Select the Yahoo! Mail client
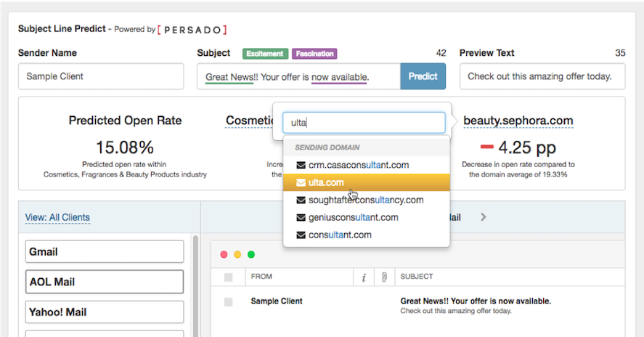This screenshot has height=337, width=644. pyautogui.click(x=105, y=312)
